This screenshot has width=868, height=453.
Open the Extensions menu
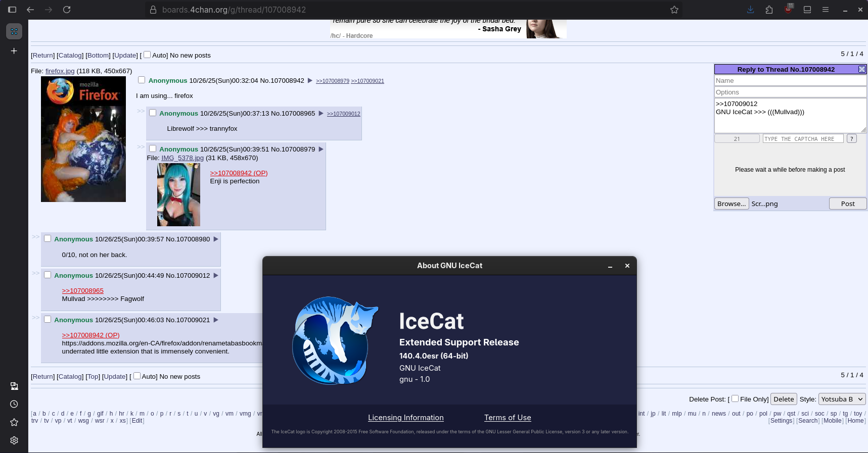[x=769, y=10]
